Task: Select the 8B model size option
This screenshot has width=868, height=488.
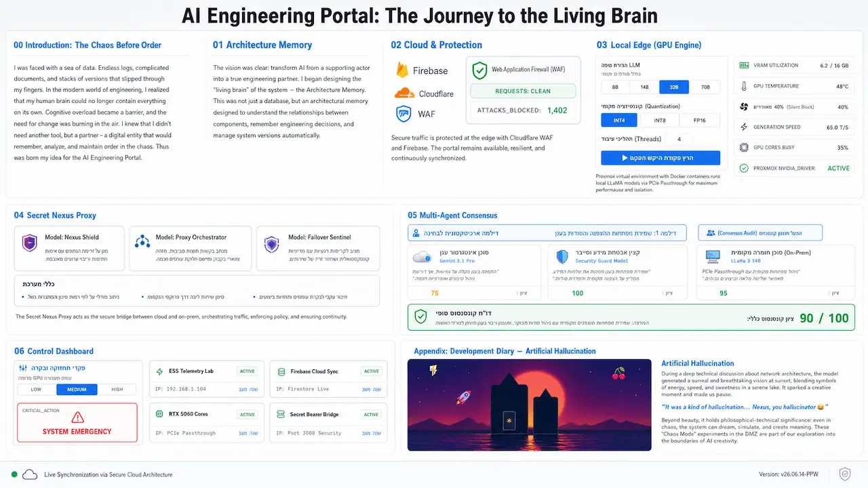Action: click(x=615, y=87)
